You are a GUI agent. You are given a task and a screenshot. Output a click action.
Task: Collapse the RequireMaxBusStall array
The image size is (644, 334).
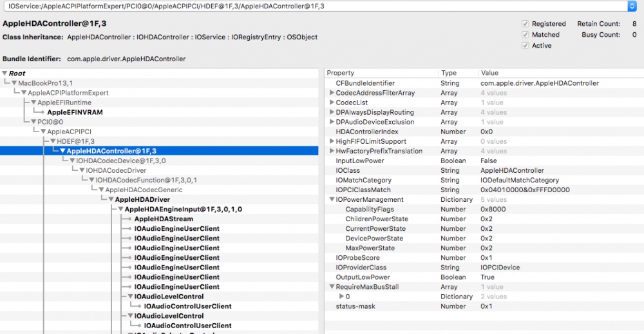[332, 287]
